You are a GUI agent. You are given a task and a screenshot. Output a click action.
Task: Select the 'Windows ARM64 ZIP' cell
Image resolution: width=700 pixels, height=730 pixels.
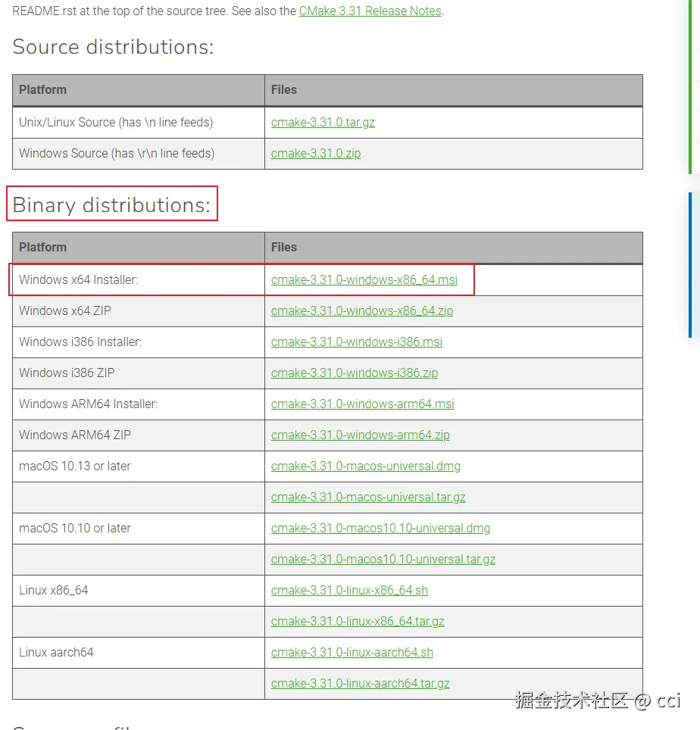click(139, 435)
